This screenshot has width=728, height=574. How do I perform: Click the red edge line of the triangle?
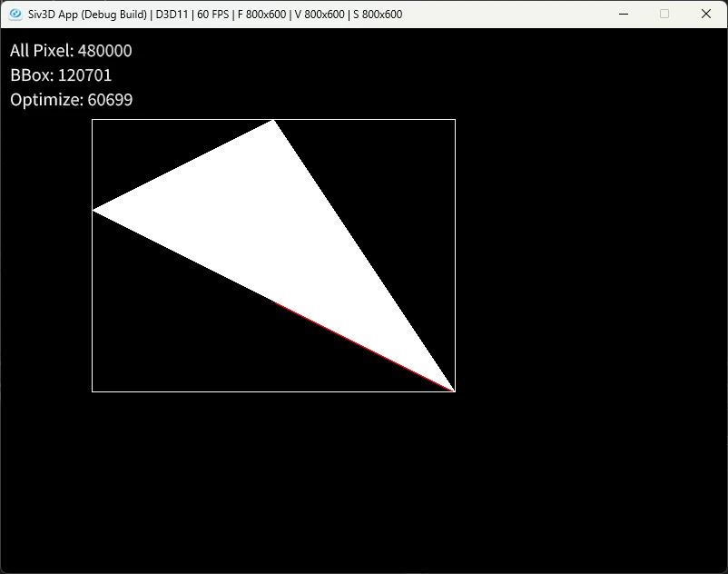point(365,346)
